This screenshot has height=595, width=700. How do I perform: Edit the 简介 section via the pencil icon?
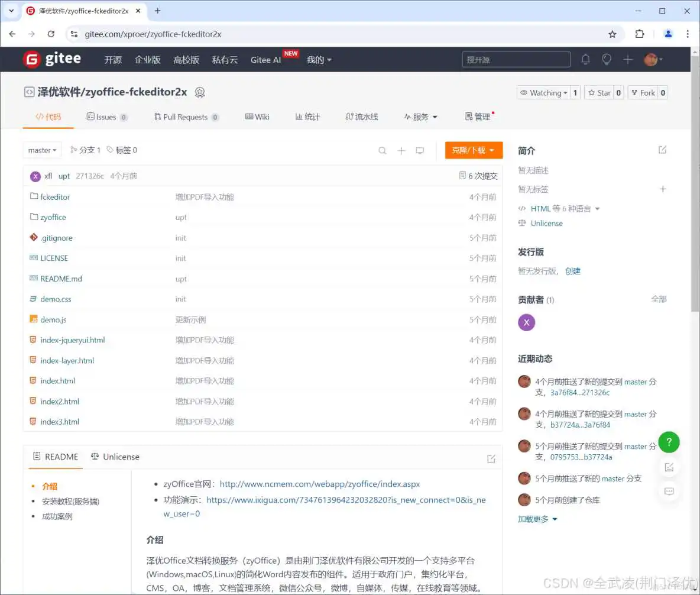click(x=662, y=150)
